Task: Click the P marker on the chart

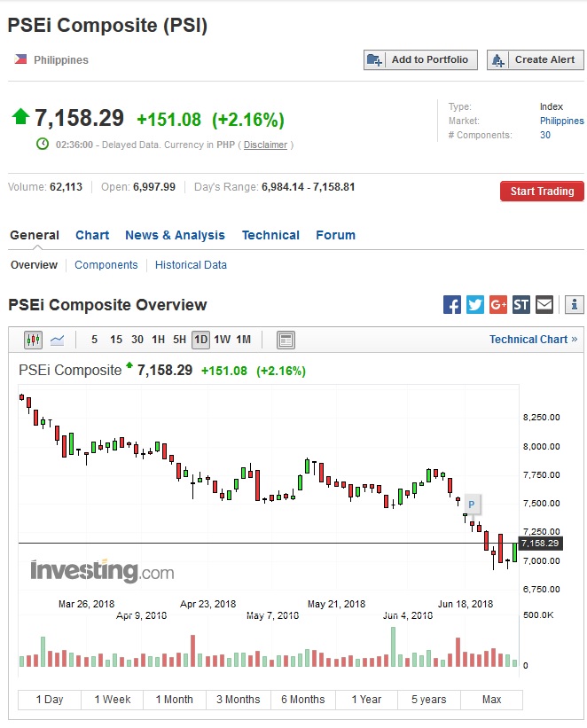Action: click(472, 505)
